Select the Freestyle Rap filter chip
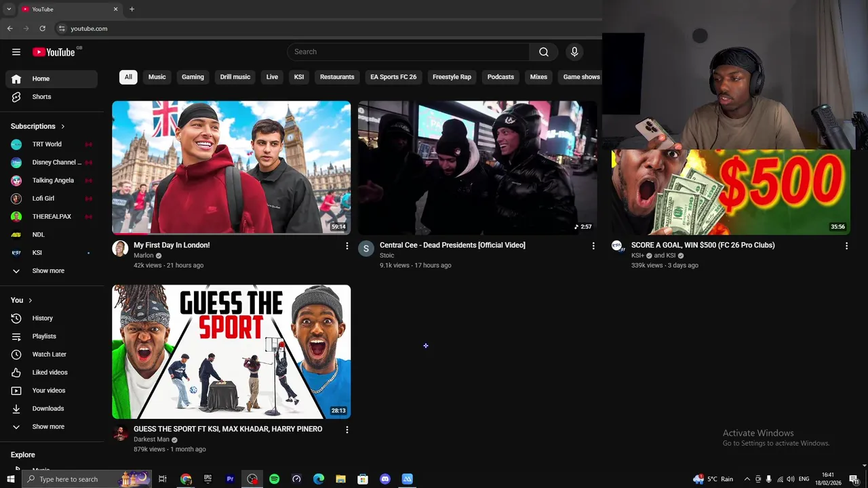 coord(452,77)
